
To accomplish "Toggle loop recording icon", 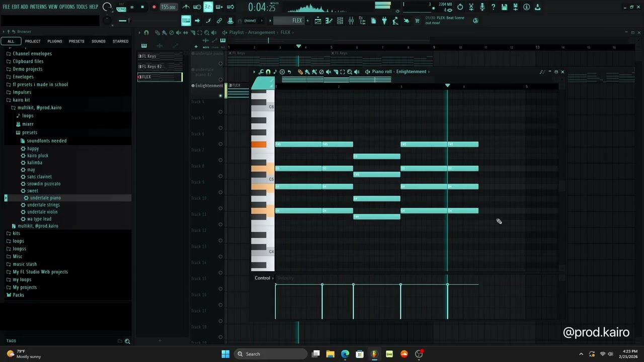I will [x=230, y=7].
